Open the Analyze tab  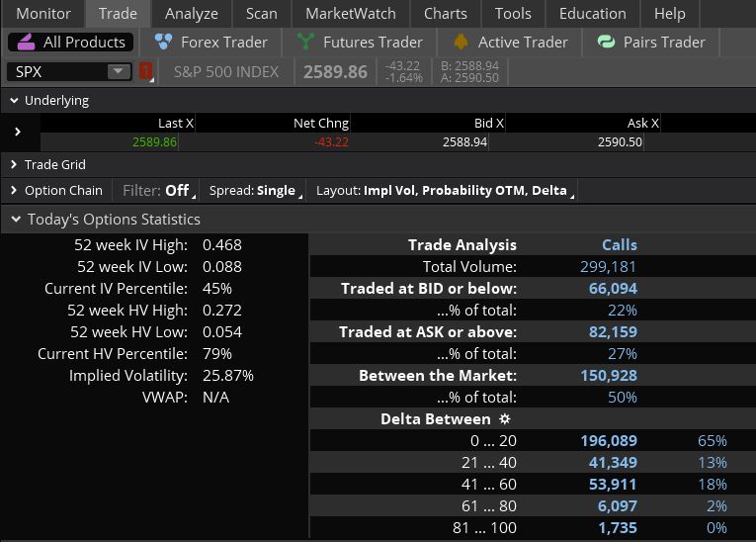click(192, 14)
